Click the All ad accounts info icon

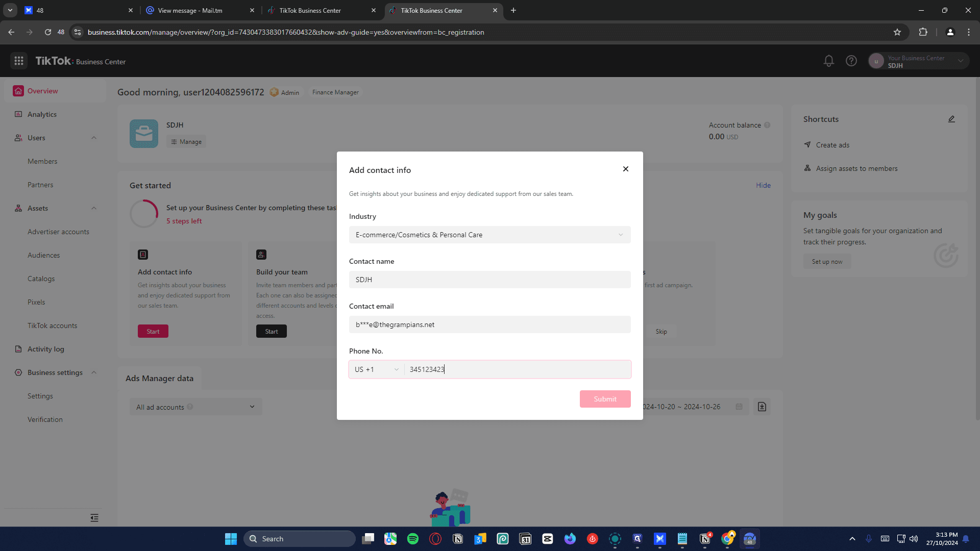click(x=190, y=407)
